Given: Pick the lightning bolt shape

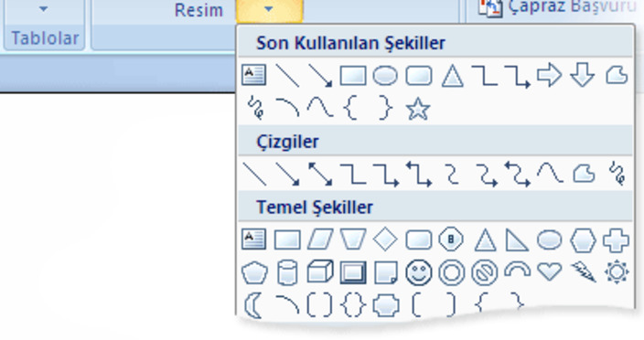Looking at the screenshot, I should (584, 272).
